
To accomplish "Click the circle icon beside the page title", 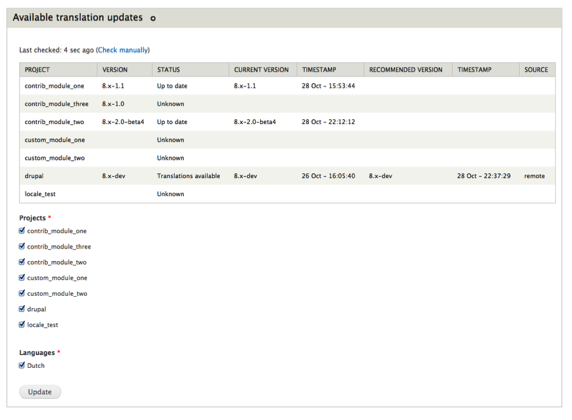I will point(153,18).
